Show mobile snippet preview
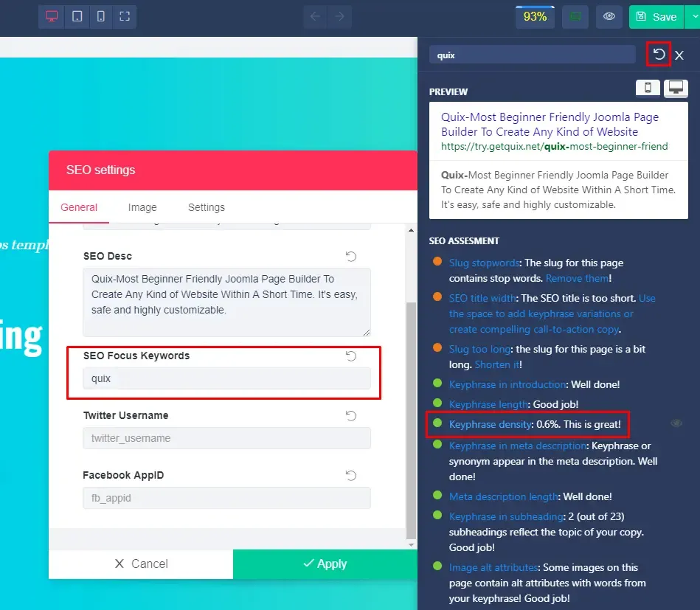Viewport: 700px width, 610px height. tap(648, 88)
